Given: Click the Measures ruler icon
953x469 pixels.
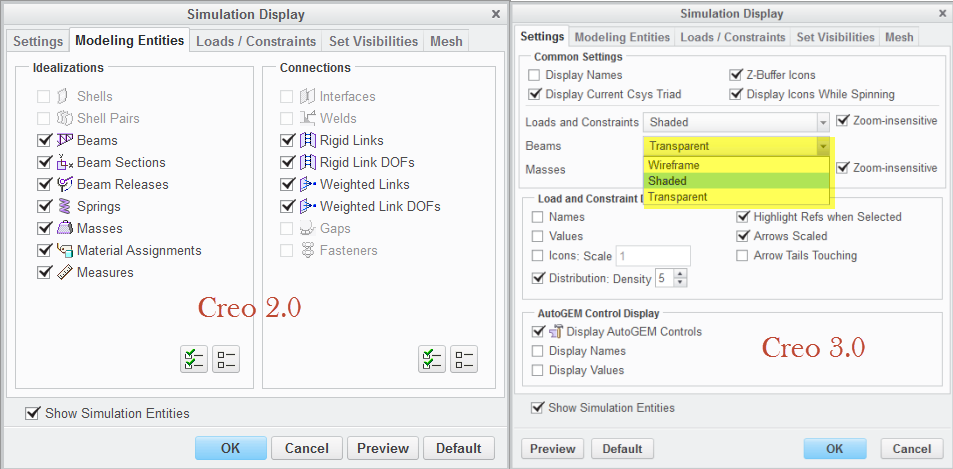Looking at the screenshot, I should coord(64,272).
